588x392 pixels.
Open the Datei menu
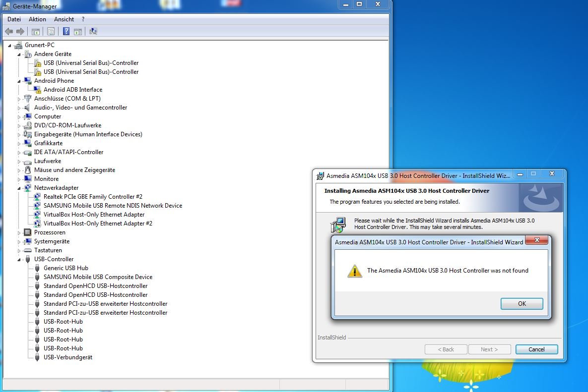pos(14,19)
